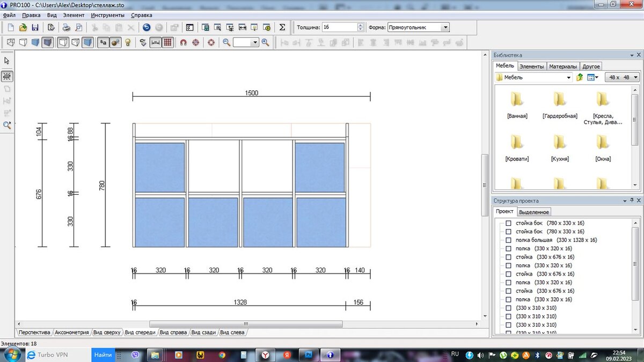Switch to the Аксонометрия view tab

tap(72, 333)
